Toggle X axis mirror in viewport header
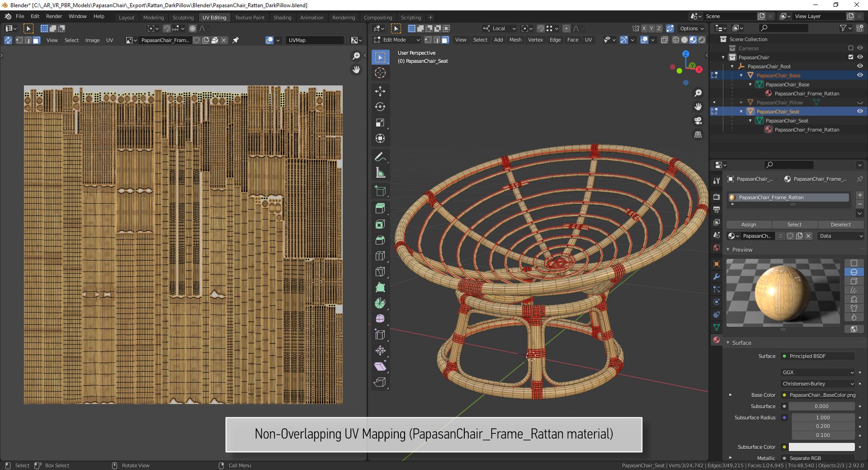The height and width of the screenshot is (470, 868). 644,28
